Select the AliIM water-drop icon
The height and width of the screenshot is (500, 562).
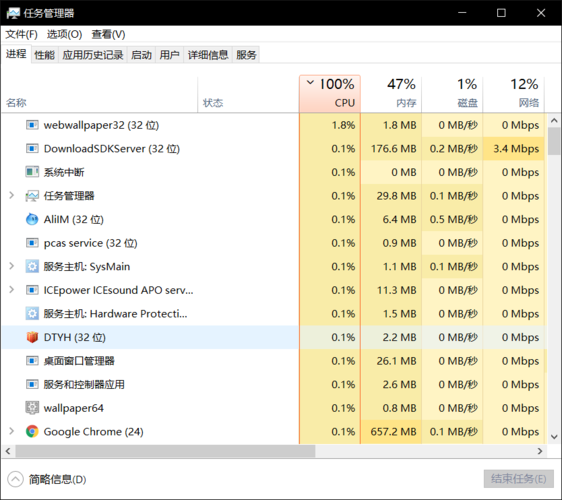(32, 219)
